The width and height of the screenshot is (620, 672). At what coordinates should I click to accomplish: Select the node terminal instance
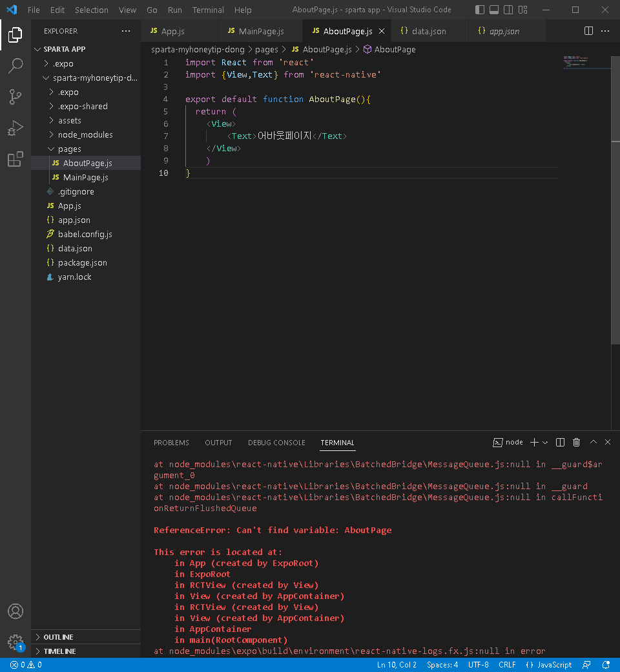[x=508, y=442]
